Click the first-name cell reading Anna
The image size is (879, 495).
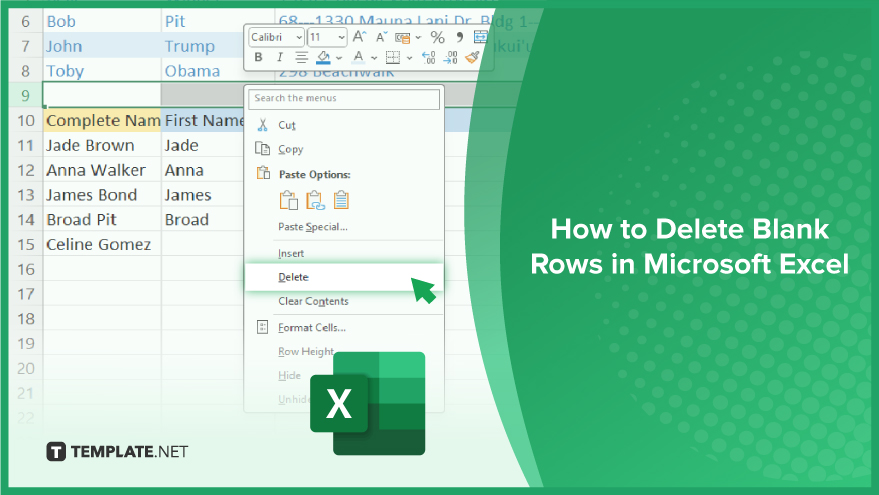pos(202,170)
